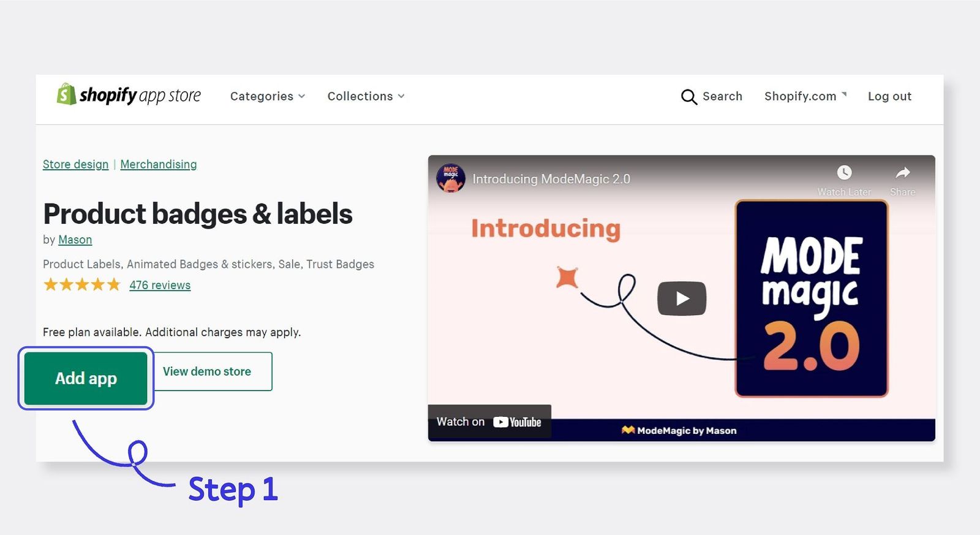Screen dimensions: 980x535
Task: Click the Watch Later clock icon
Action: (844, 173)
